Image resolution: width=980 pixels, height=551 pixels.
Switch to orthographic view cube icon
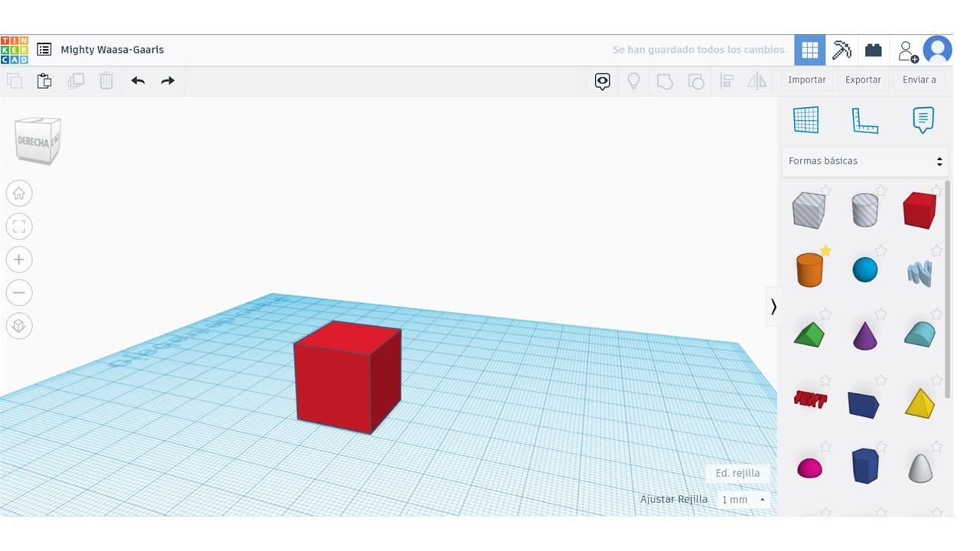click(x=19, y=326)
